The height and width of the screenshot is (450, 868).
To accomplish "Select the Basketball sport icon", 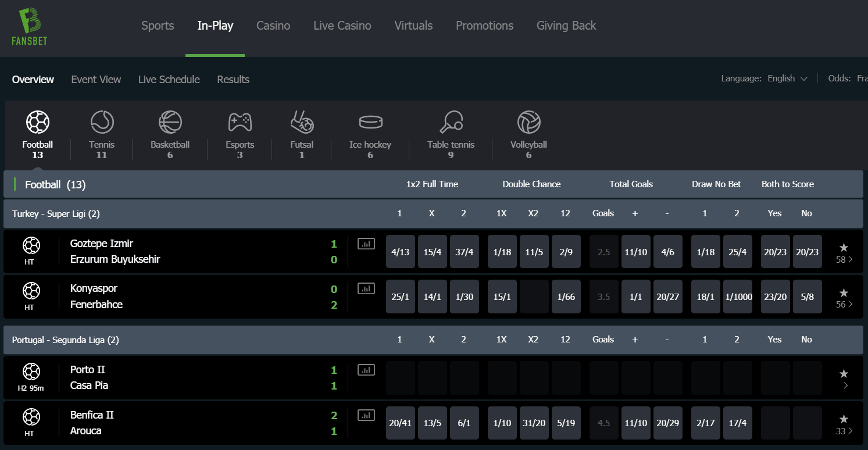I will pos(170,123).
